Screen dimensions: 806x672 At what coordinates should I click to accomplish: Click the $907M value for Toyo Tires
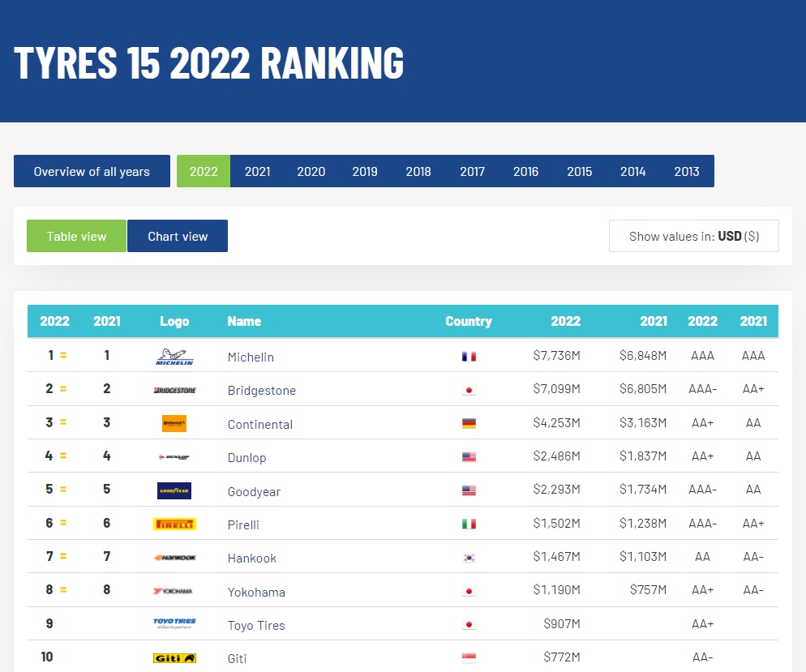562,623
